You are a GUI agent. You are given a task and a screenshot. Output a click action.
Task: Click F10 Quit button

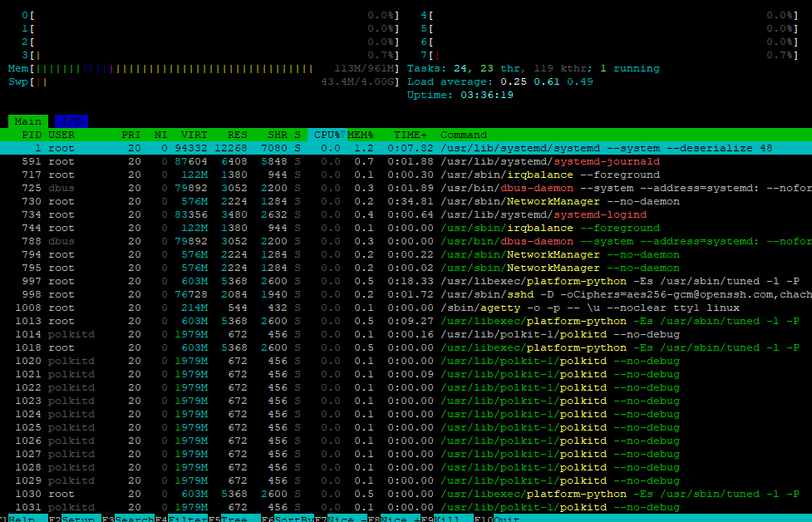tap(496, 519)
